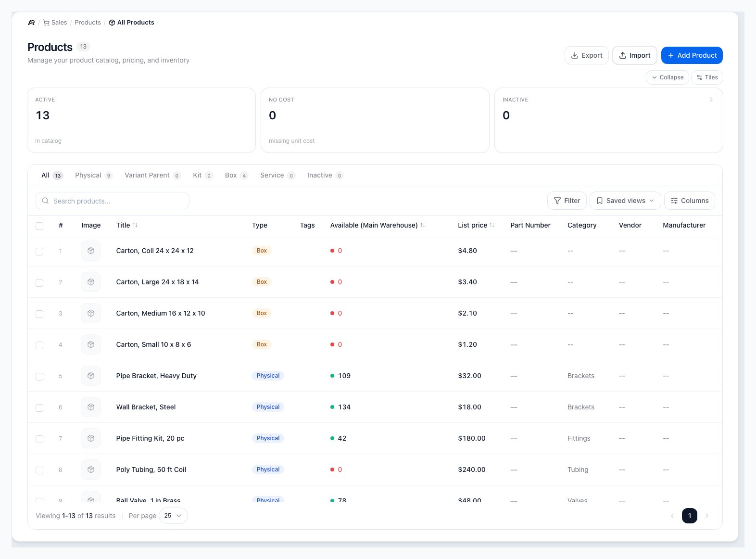Click the image placeholder for Poly Tubing
Viewport: 756px width, 559px height.
91,470
